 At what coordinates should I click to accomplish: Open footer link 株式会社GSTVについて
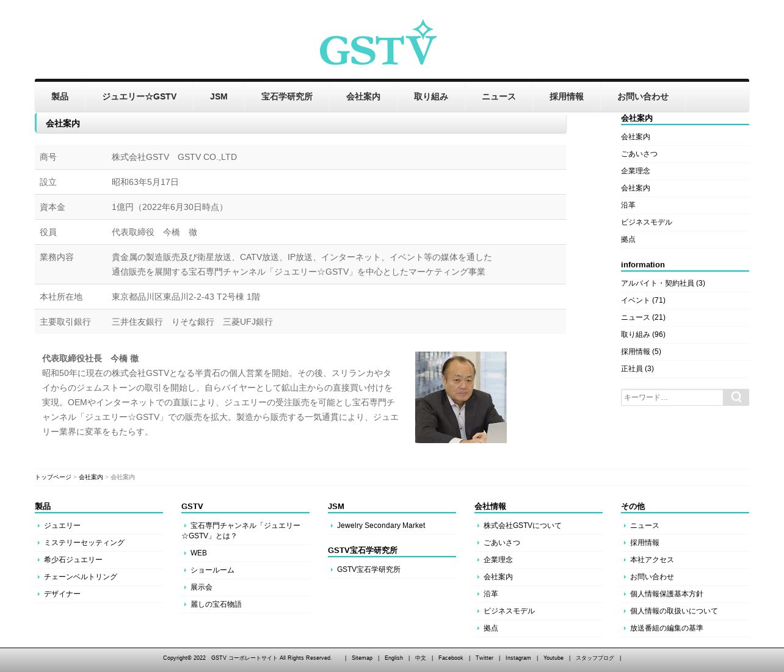click(522, 526)
